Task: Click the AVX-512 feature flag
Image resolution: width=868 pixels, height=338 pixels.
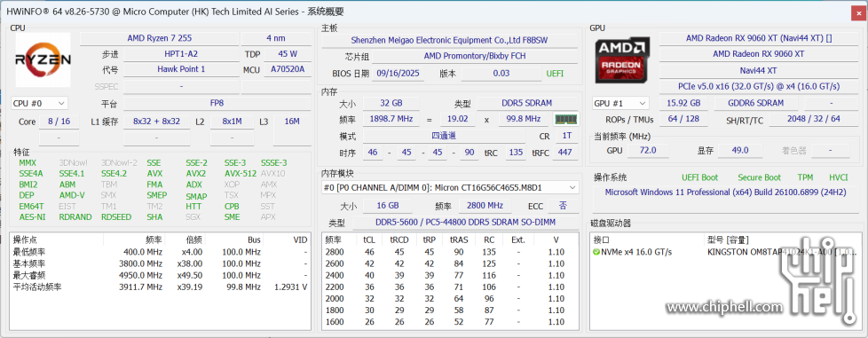Action: click(x=241, y=174)
